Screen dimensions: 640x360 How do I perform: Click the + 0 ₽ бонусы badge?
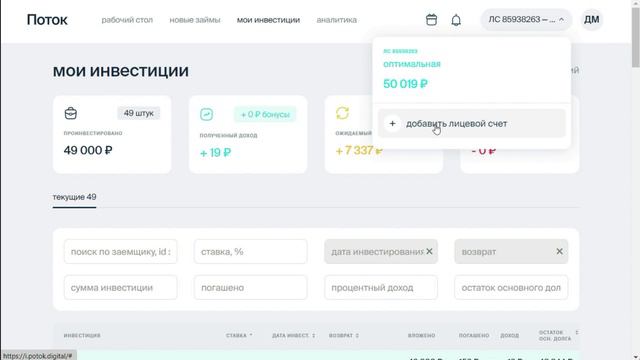point(265,114)
